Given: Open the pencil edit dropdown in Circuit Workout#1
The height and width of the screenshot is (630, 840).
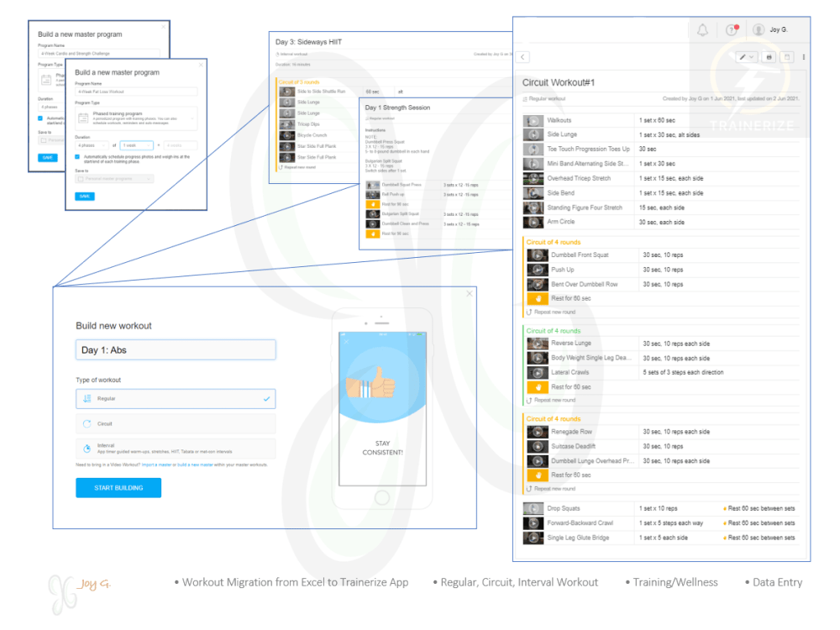Looking at the screenshot, I should (x=746, y=57).
